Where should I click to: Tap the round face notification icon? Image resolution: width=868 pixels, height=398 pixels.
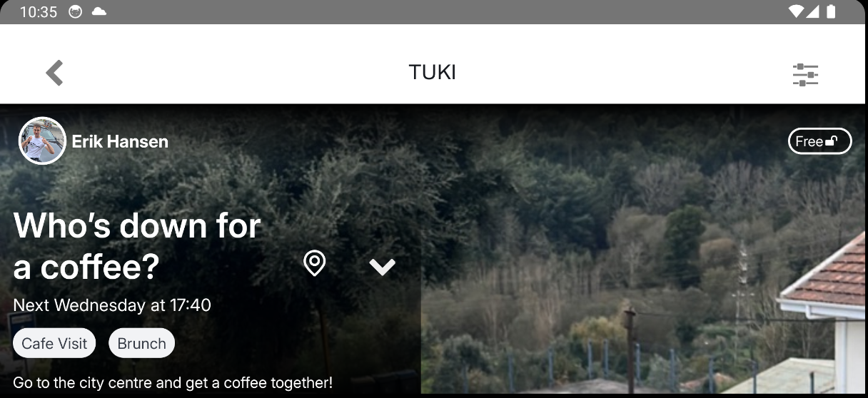click(x=75, y=12)
